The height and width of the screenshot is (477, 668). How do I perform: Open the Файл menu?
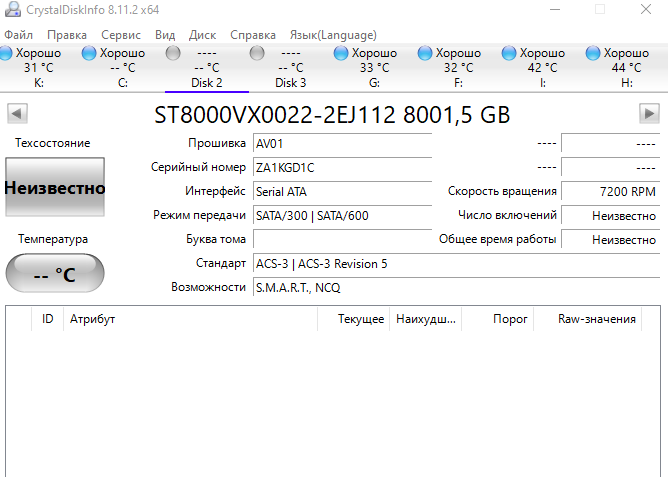click(18, 35)
